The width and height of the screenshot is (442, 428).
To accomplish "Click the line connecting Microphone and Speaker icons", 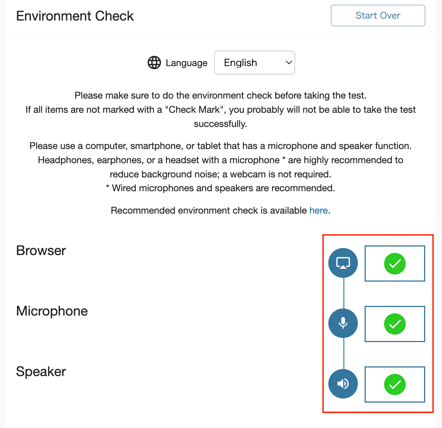I will (x=343, y=354).
